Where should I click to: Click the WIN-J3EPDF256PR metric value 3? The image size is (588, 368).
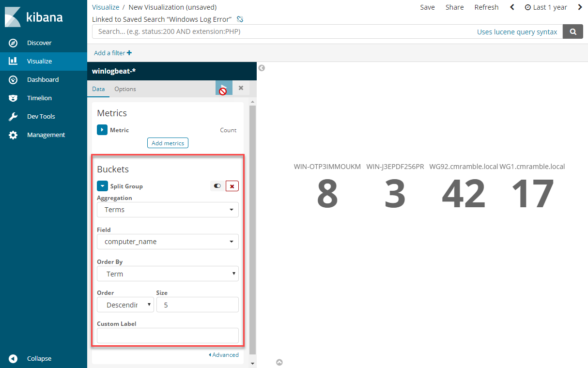tap(395, 194)
